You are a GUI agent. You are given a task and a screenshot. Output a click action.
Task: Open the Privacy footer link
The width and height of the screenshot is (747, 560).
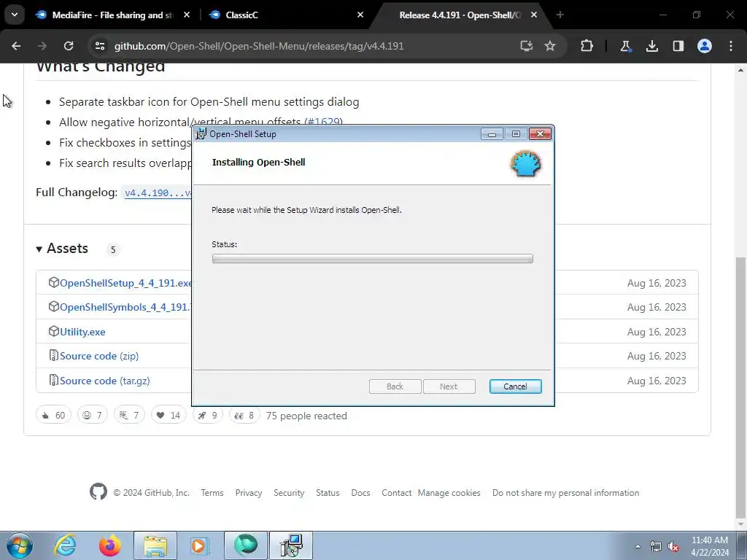coord(249,493)
